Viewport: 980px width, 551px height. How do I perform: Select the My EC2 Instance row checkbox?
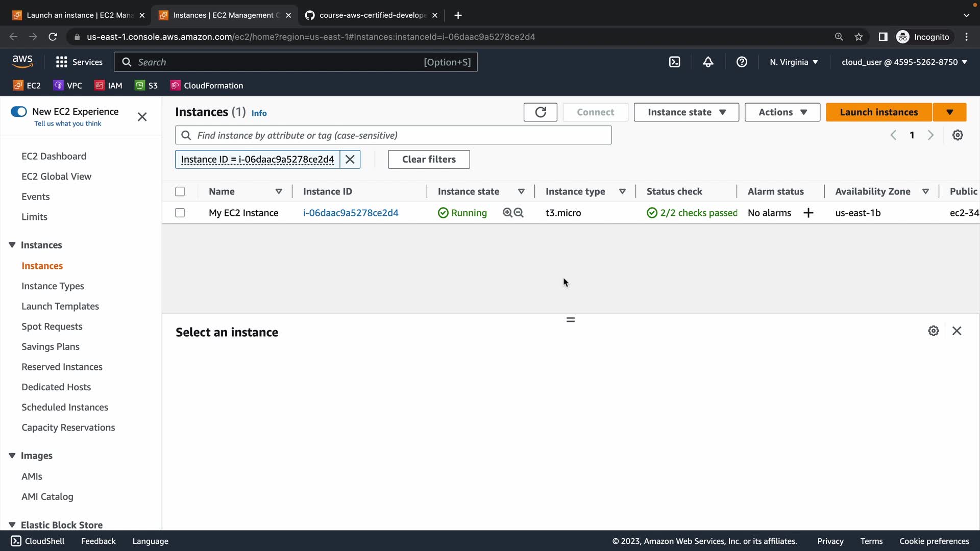click(x=180, y=213)
